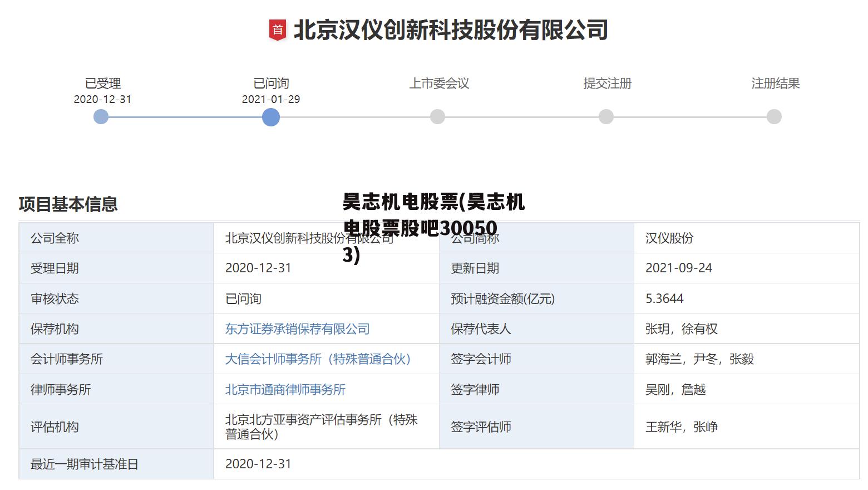Click the 已问询 stage label
The image size is (868, 490).
[271, 84]
